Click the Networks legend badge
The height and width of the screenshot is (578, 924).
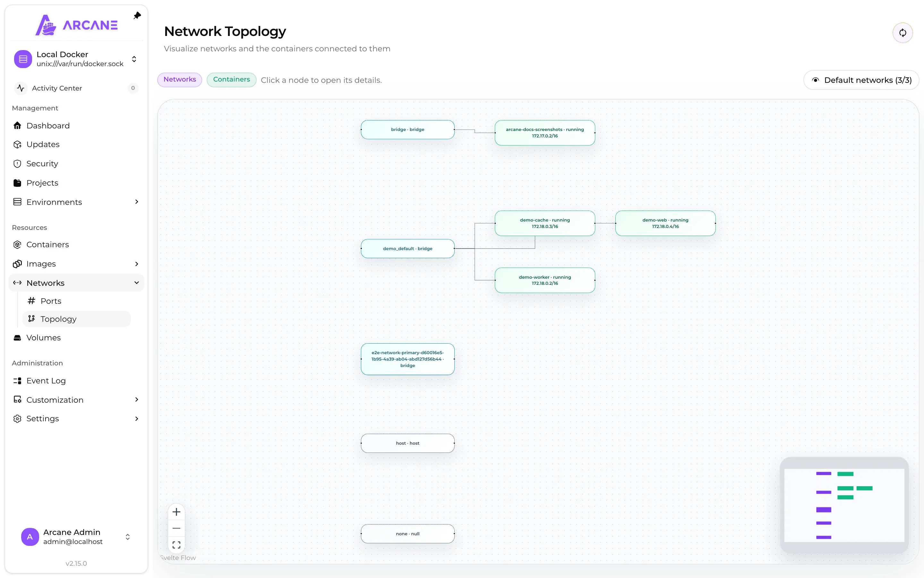pos(179,80)
